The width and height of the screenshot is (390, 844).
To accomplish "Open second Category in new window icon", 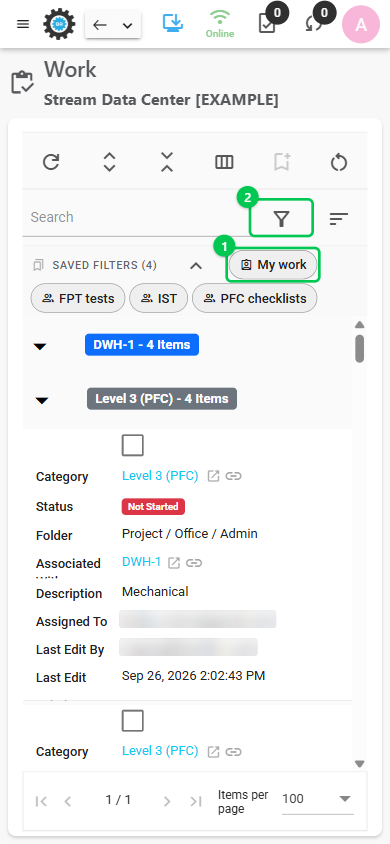I will (214, 752).
